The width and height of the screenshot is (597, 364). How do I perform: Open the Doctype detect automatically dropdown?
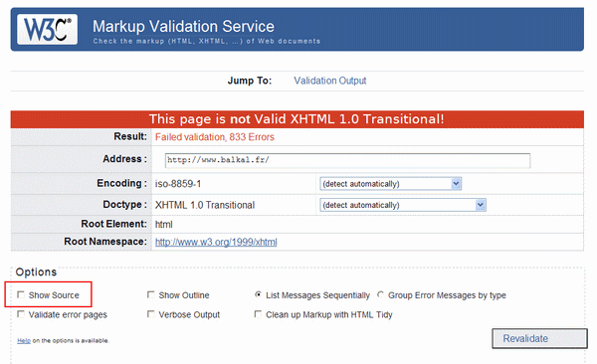click(x=403, y=205)
